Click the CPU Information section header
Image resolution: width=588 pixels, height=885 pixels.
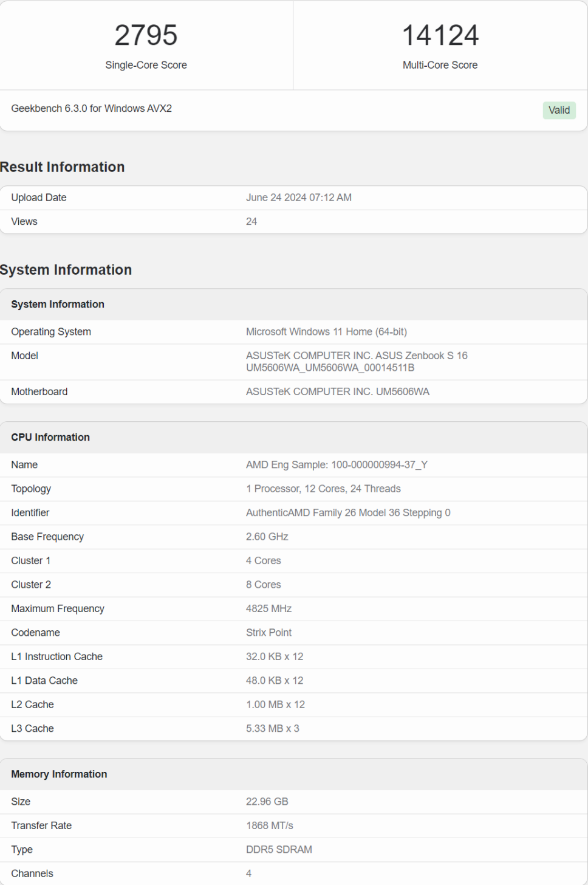[x=50, y=437]
